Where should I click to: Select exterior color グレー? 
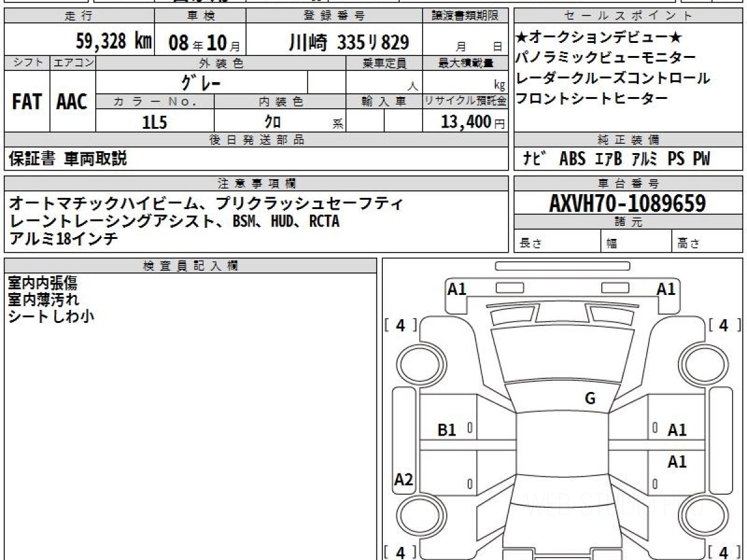point(201,82)
